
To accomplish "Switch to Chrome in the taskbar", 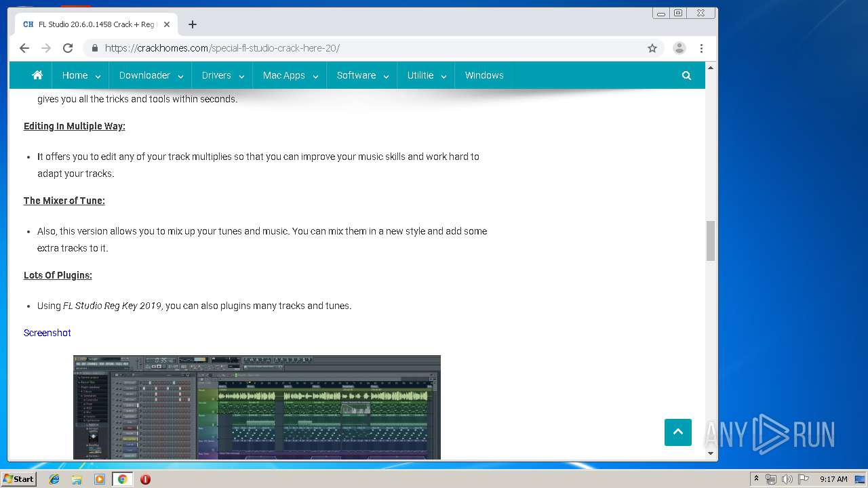I will (x=123, y=479).
